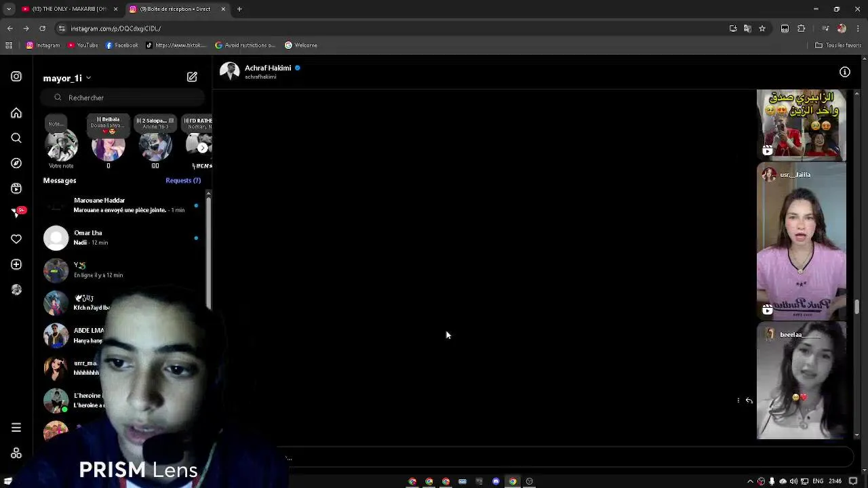868x488 pixels.
Task: Open profile avatar in Instagram sidebar
Action: pos(16,289)
